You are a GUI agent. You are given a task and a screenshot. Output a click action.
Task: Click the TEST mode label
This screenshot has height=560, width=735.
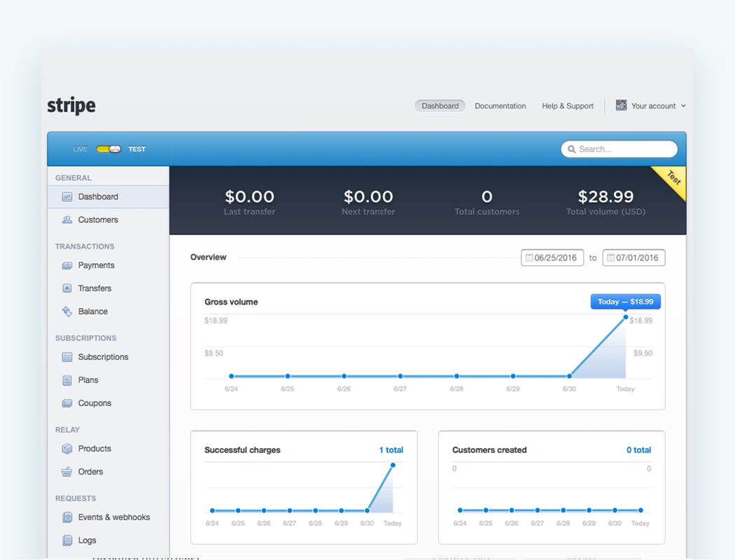click(137, 149)
